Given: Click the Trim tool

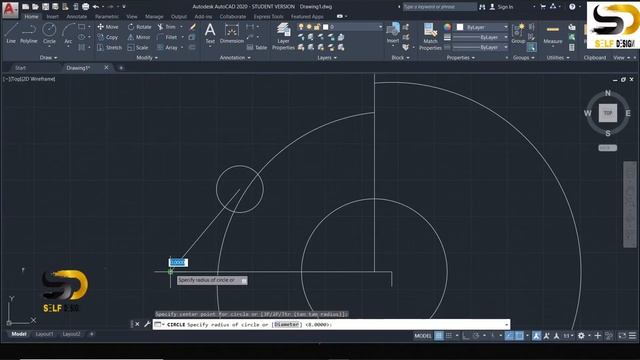Looking at the screenshot, I should pyautogui.click(x=167, y=27).
